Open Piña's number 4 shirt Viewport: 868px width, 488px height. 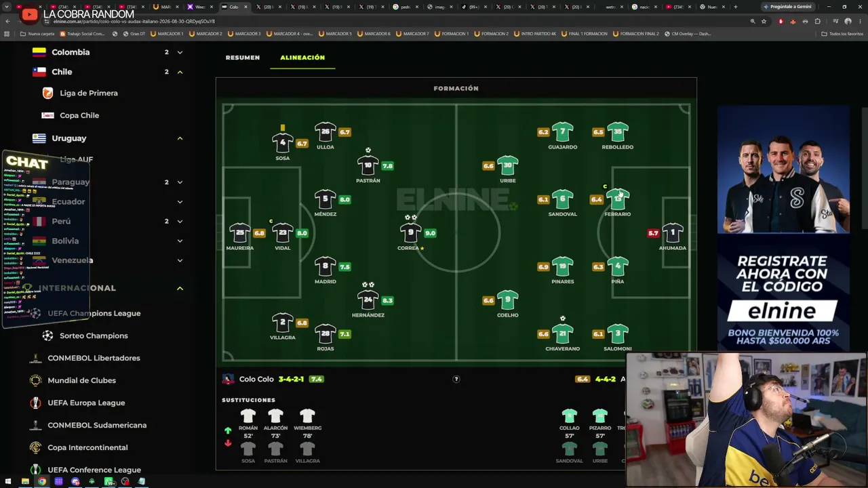pyautogui.click(x=618, y=266)
